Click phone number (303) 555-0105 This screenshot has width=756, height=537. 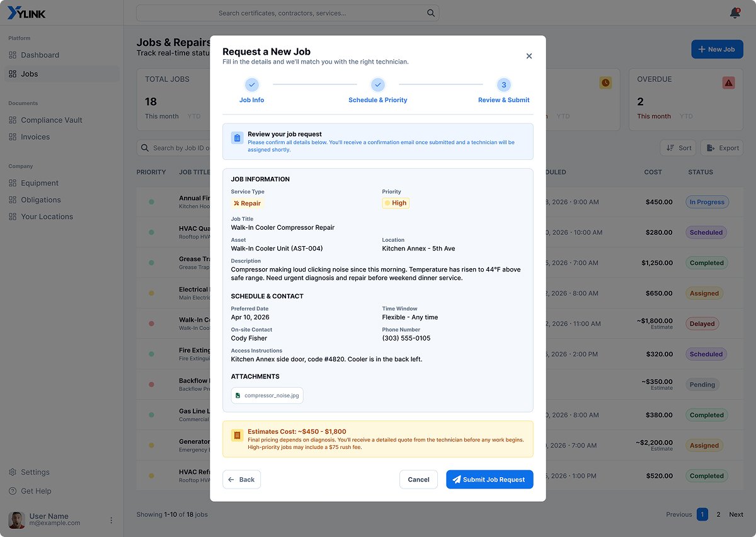(x=406, y=338)
